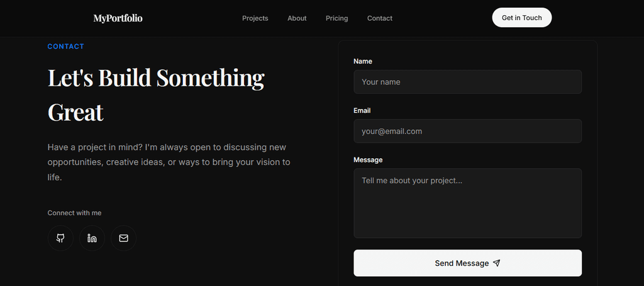Select Pricing in the navigation bar
Viewport: 644px width, 286px height.
pyautogui.click(x=336, y=18)
